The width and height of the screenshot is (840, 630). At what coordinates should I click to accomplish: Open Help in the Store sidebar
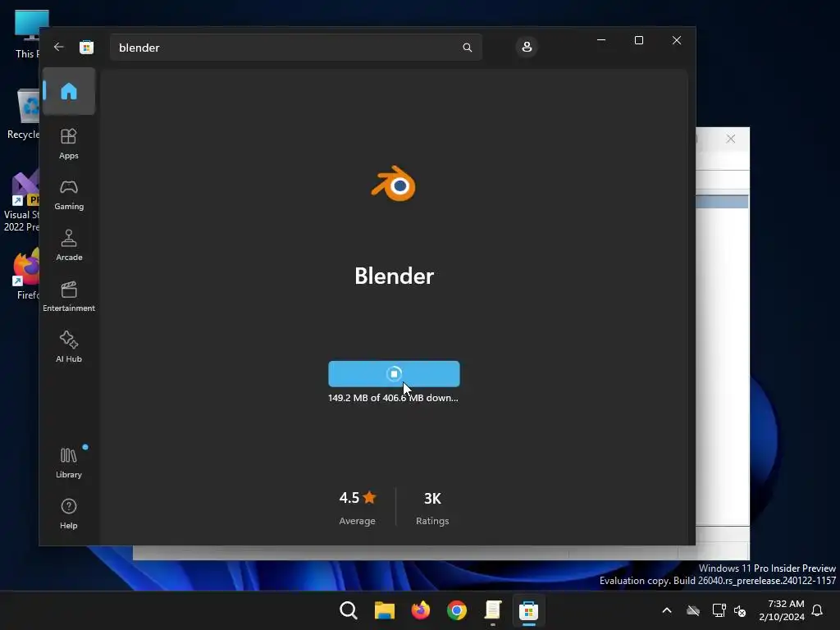click(69, 514)
